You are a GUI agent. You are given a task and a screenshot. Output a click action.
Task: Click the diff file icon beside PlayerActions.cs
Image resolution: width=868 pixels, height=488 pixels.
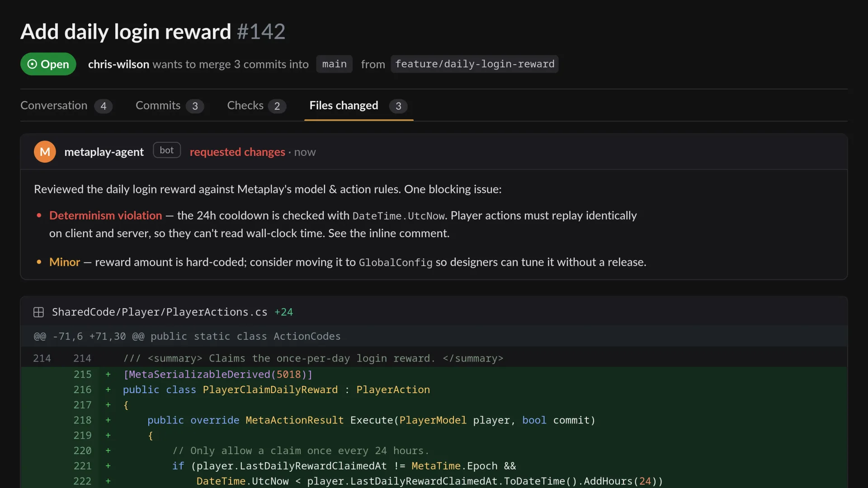point(39,312)
